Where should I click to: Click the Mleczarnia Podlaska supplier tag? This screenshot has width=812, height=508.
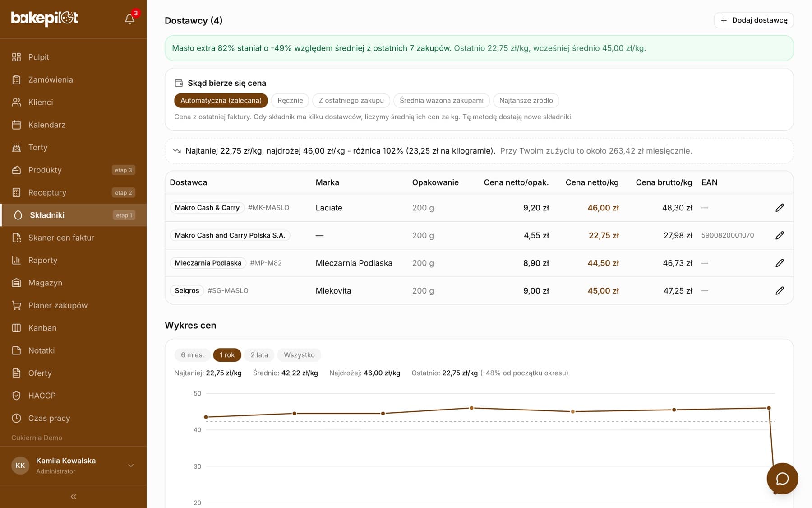click(208, 263)
